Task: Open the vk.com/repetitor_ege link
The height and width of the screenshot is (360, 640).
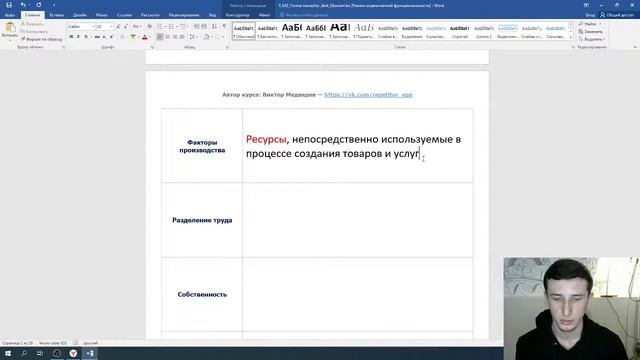Action: coord(368,95)
